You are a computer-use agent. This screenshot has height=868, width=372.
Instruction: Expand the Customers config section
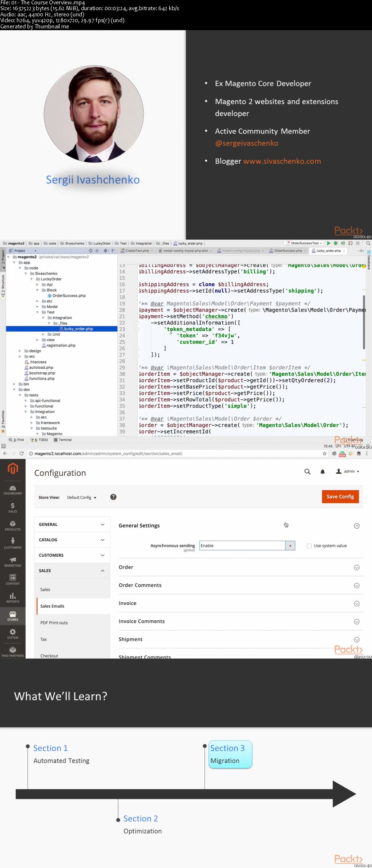[72, 555]
